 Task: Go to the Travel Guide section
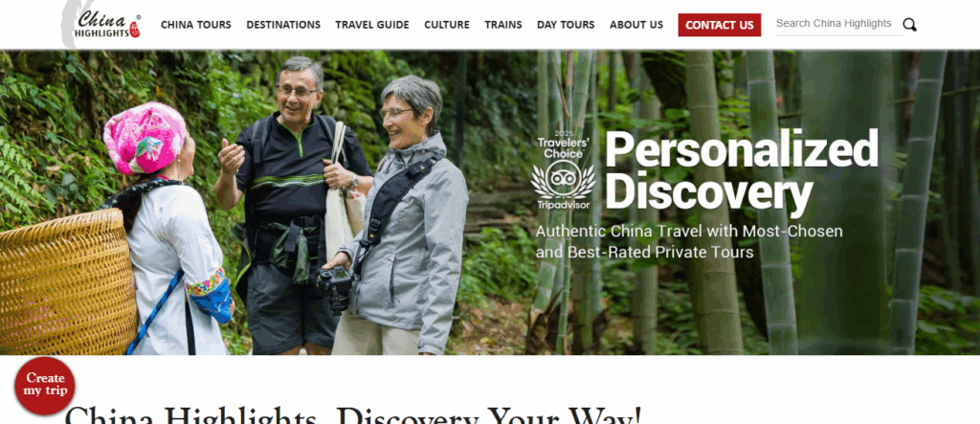click(x=372, y=25)
